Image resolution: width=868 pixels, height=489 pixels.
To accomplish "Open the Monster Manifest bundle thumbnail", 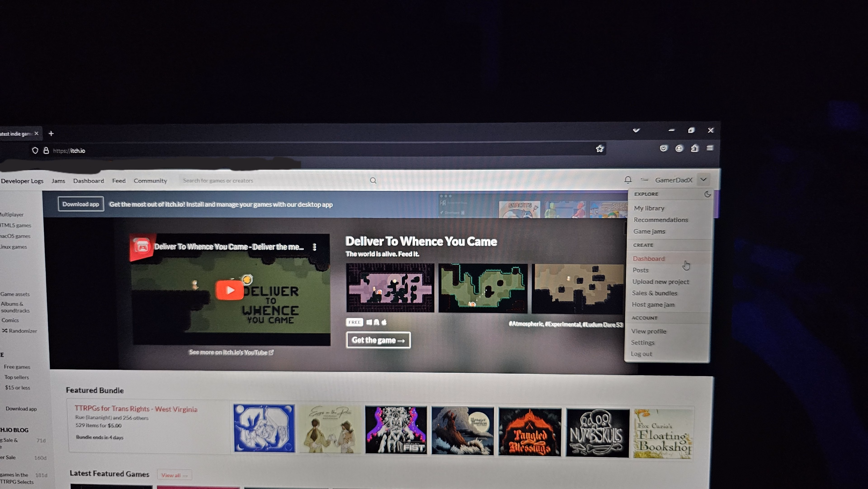I will [463, 431].
